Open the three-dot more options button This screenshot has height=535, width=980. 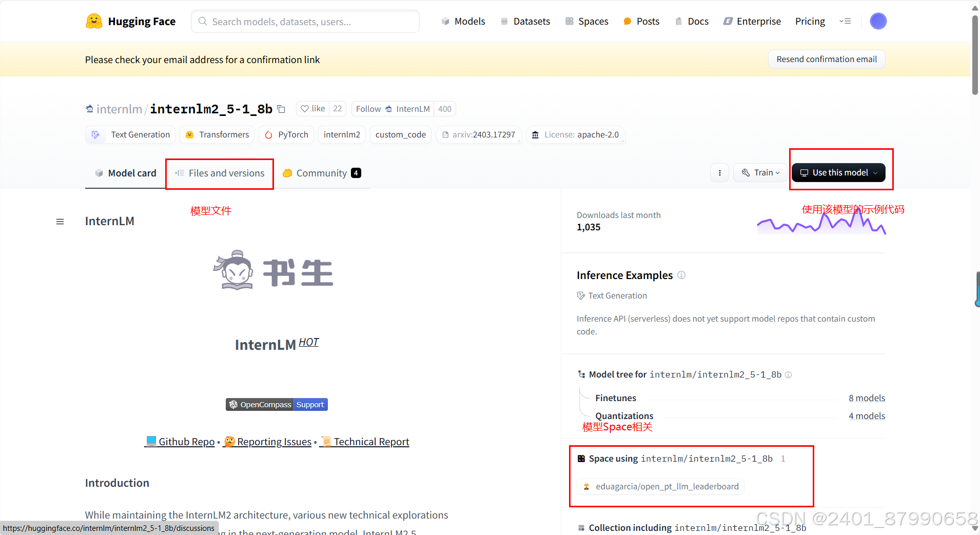pyautogui.click(x=720, y=173)
